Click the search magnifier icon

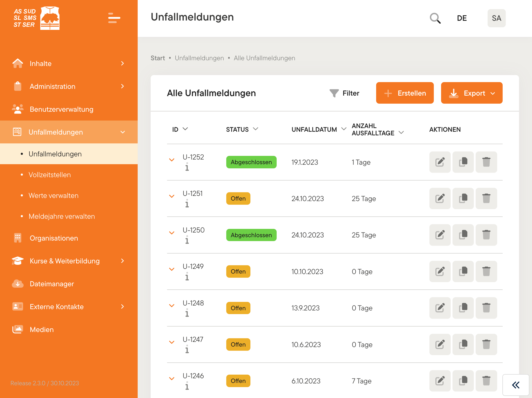pos(435,18)
